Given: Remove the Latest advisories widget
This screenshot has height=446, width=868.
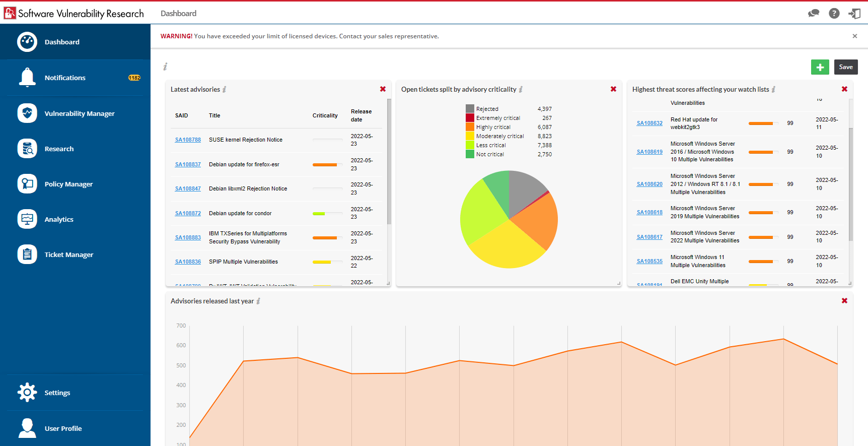Looking at the screenshot, I should click(x=383, y=89).
